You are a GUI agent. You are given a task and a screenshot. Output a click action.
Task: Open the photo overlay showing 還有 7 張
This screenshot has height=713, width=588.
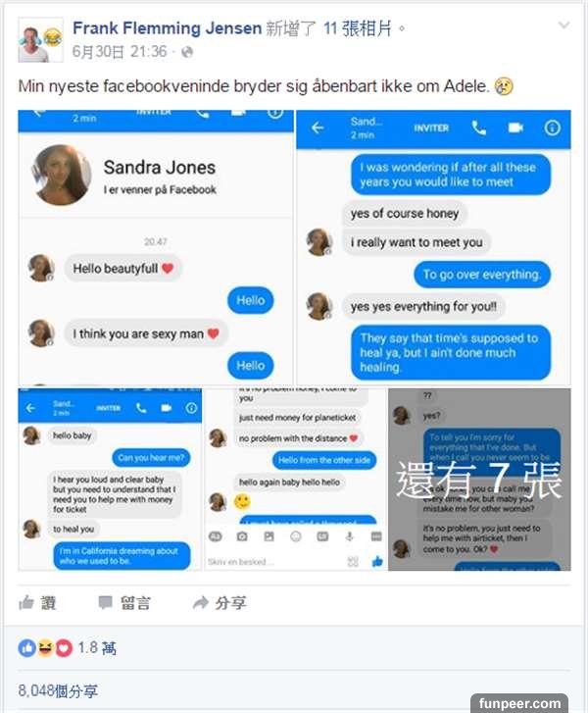(479, 480)
